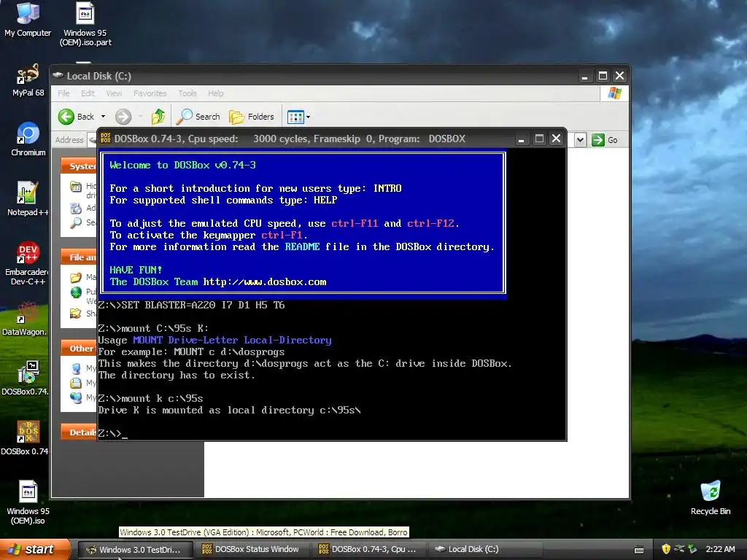The width and height of the screenshot is (747, 560).
Task: Minimize the Local Disk (C:) window
Action: click(x=584, y=76)
